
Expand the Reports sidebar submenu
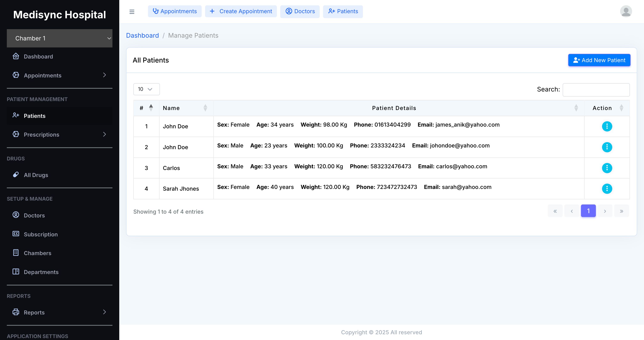(x=105, y=312)
